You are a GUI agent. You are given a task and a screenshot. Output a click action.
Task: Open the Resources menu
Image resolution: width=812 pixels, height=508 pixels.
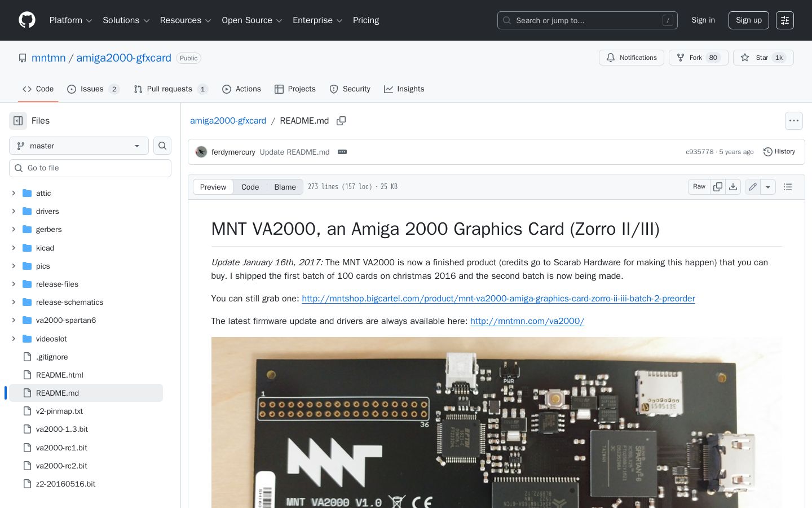(186, 20)
